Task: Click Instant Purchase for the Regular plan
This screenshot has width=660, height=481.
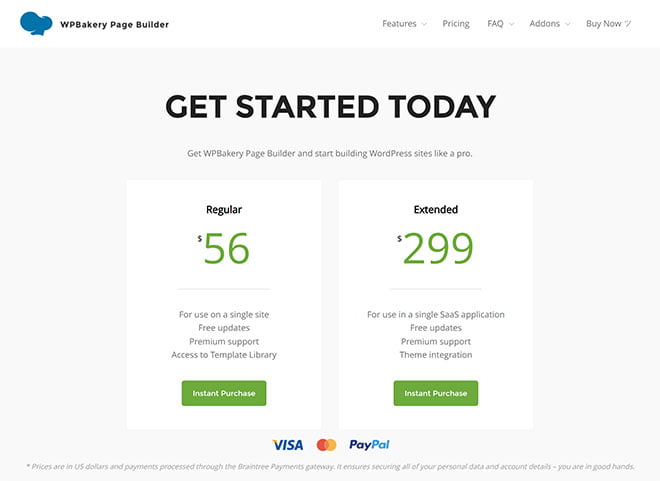Action: (x=224, y=393)
